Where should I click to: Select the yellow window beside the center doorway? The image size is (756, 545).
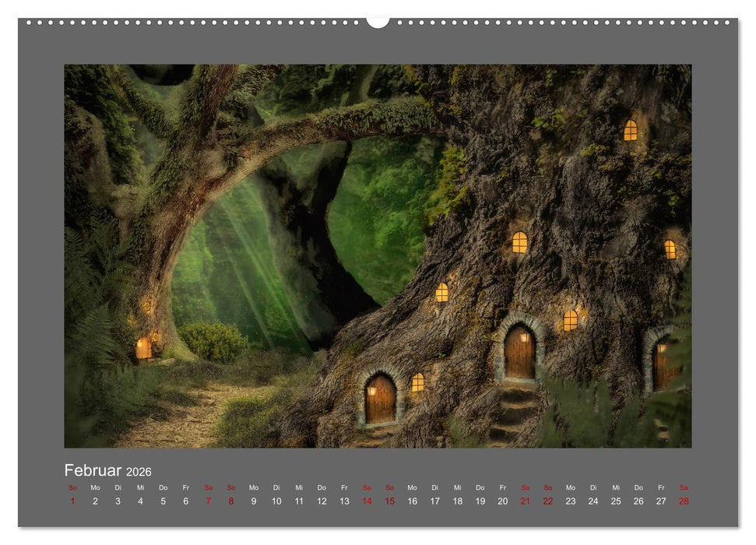[571, 321]
